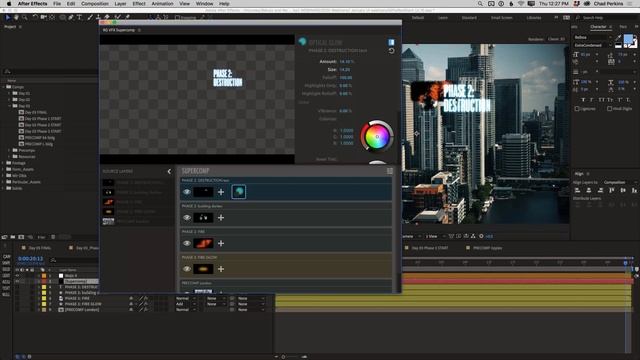Screen dimensions: 640x360
Task: Expand the Footage folder in Project panel
Action: (3, 163)
